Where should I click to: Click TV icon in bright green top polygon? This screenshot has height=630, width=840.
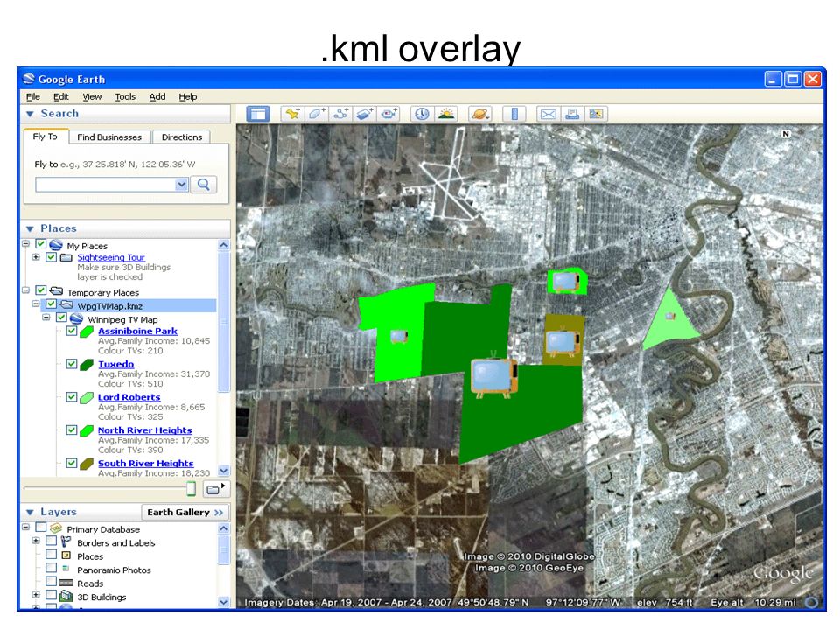coord(566,282)
